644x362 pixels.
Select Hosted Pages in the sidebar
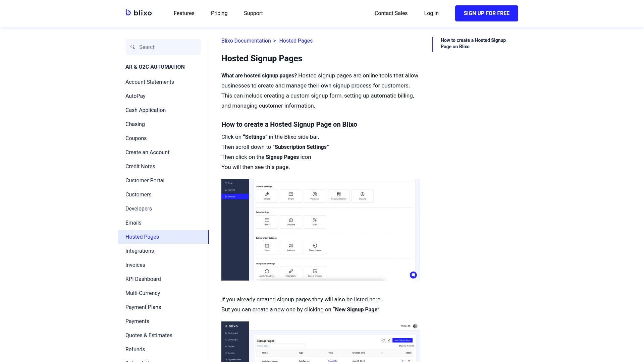point(142,237)
